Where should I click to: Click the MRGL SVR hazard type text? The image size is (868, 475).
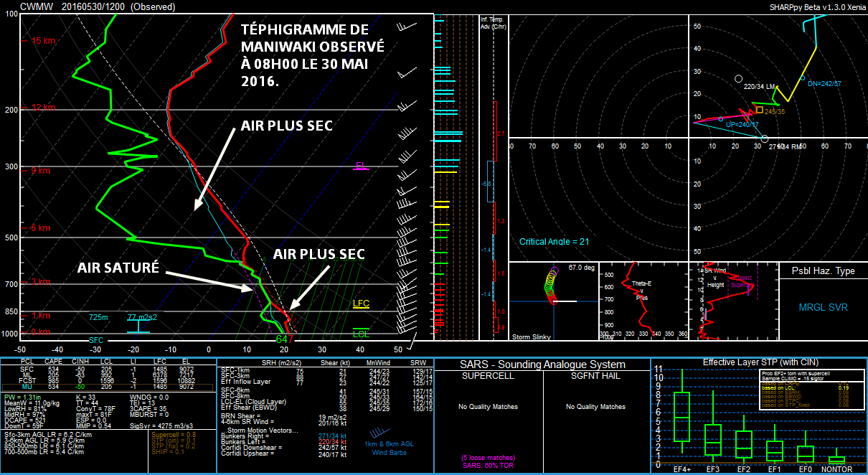823,307
